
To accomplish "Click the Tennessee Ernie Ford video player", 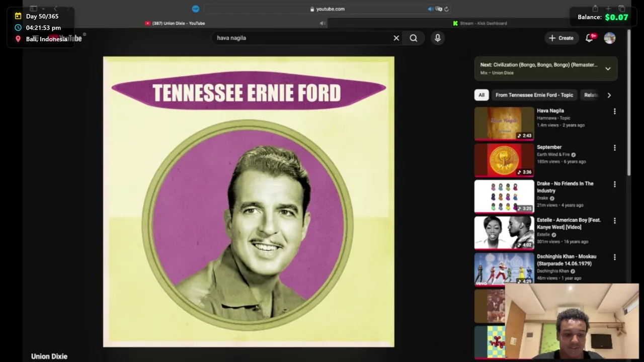I will (249, 202).
